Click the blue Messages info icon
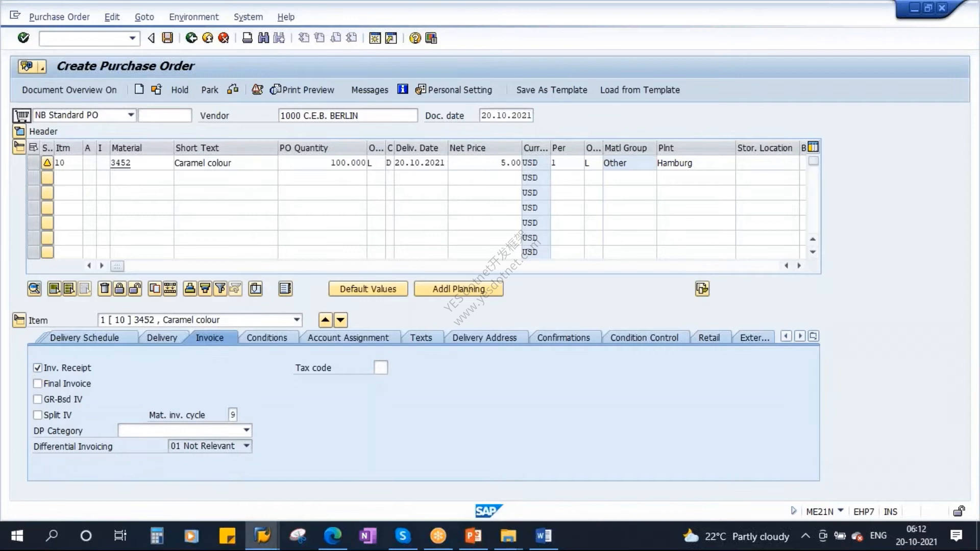Screen dimensions: 980x551 [403, 89]
